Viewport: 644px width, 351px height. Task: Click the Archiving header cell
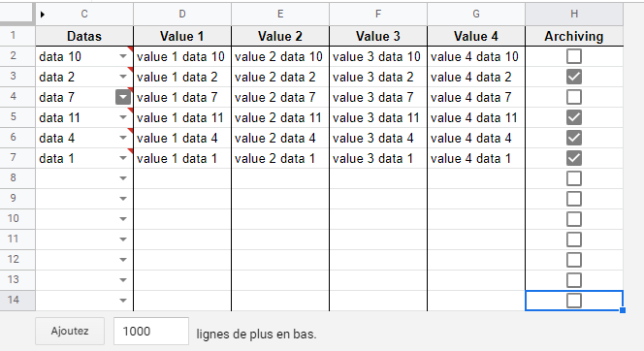[574, 36]
